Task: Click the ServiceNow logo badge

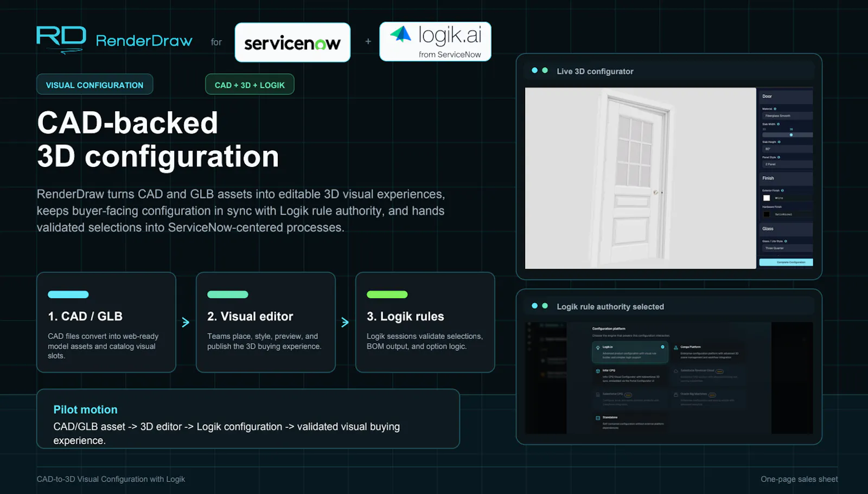Action: tap(292, 42)
